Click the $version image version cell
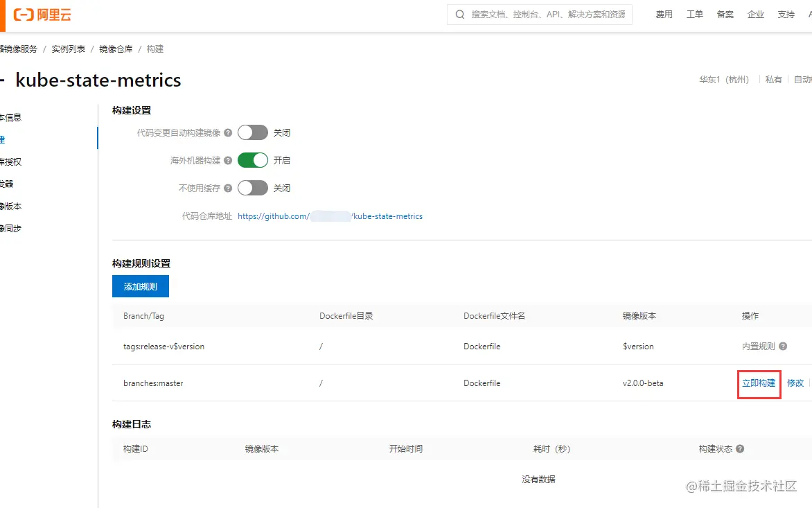This screenshot has width=812, height=508. [638, 347]
